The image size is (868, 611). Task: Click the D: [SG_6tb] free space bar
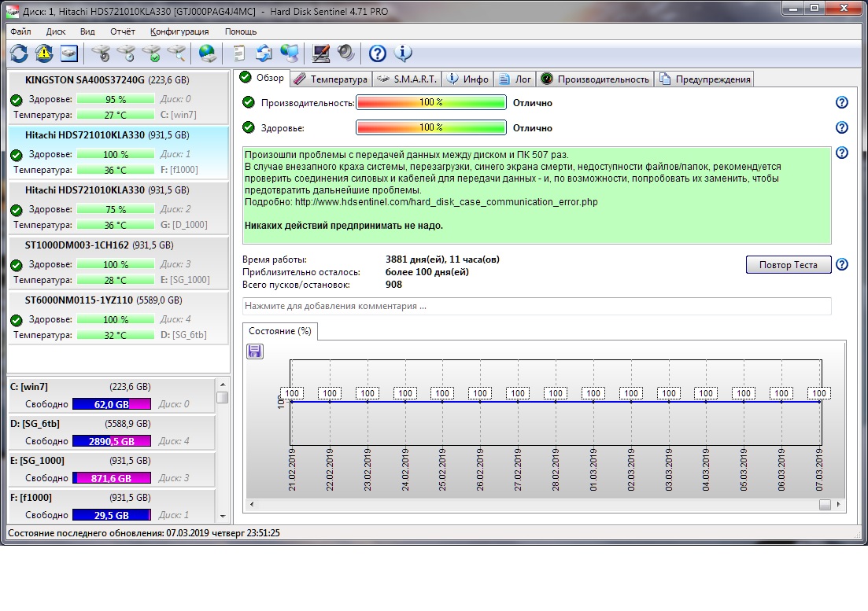point(111,441)
